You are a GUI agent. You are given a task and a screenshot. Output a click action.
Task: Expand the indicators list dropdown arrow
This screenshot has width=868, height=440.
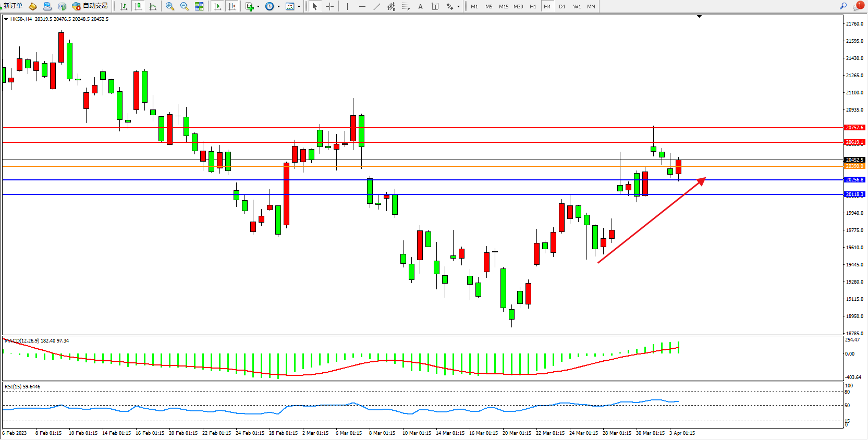tap(258, 7)
